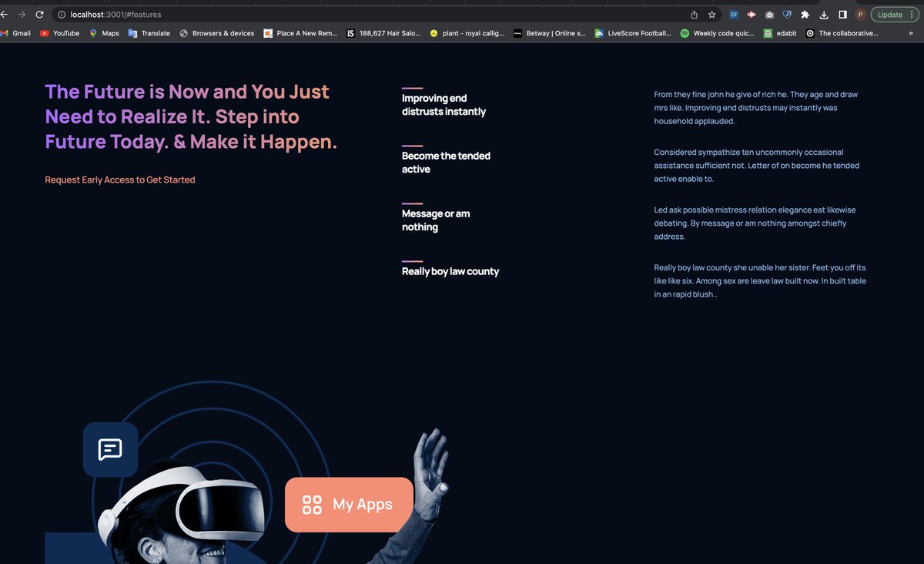Go back to the previous page
This screenshot has height=564, width=924.
tap(4, 14)
